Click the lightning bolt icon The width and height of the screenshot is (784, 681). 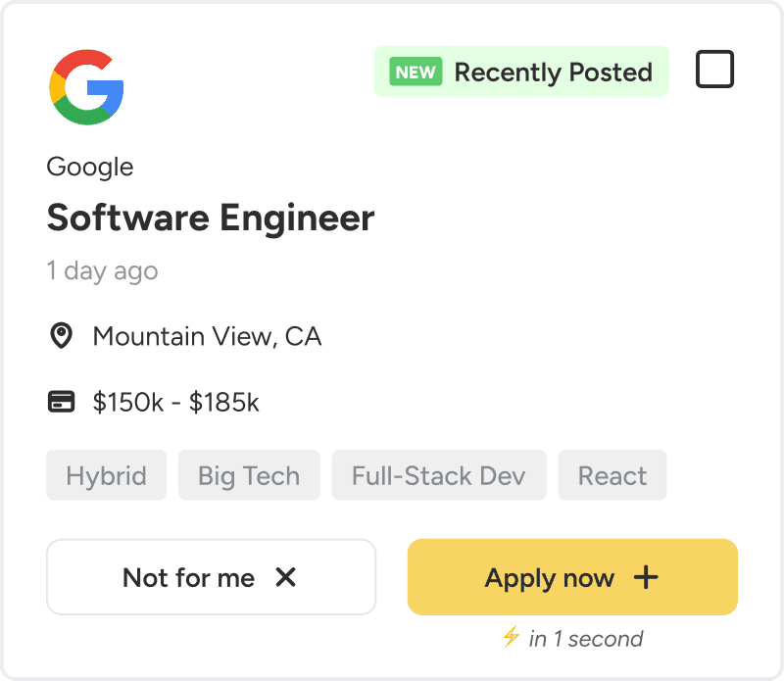click(510, 638)
